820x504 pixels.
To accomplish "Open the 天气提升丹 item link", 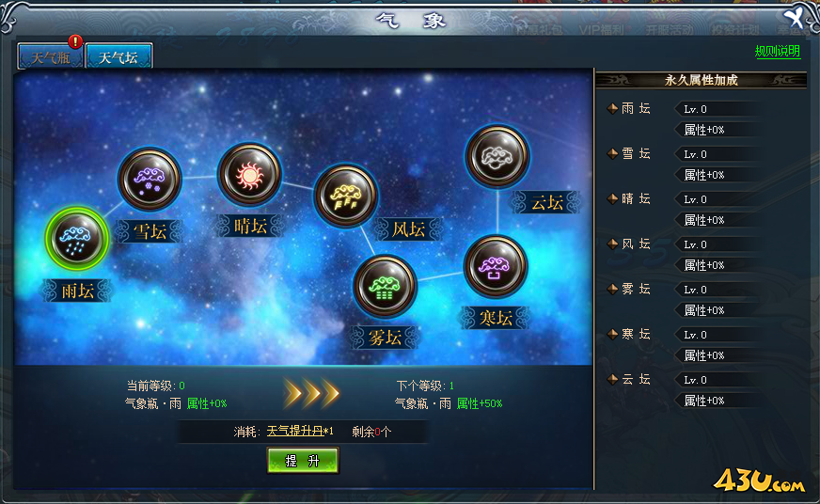I will tap(295, 431).
